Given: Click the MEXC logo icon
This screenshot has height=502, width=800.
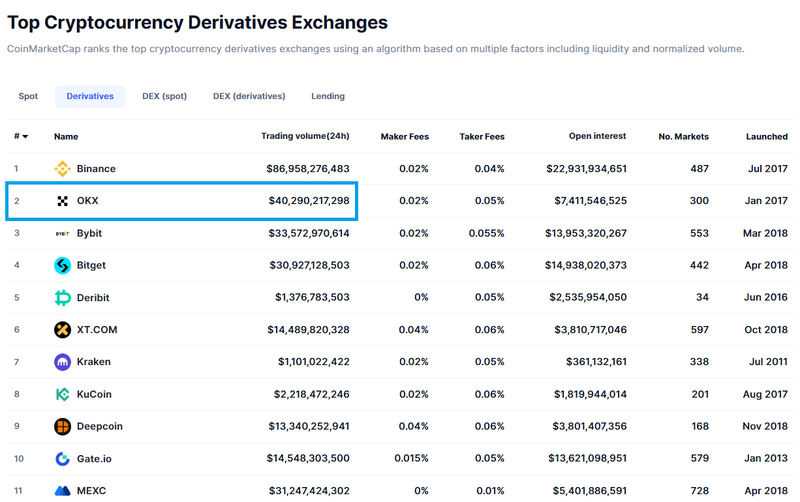Looking at the screenshot, I should [x=62, y=491].
